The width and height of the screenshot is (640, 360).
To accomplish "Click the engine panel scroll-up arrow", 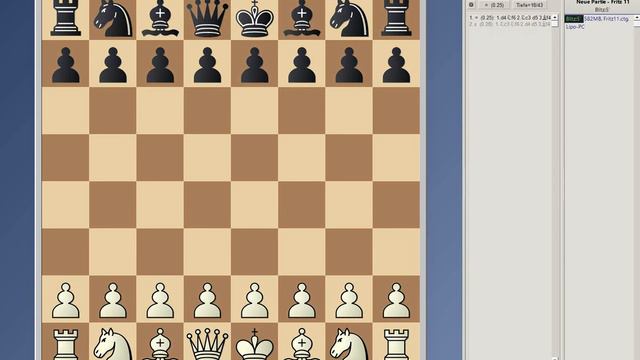I will (555, 17).
